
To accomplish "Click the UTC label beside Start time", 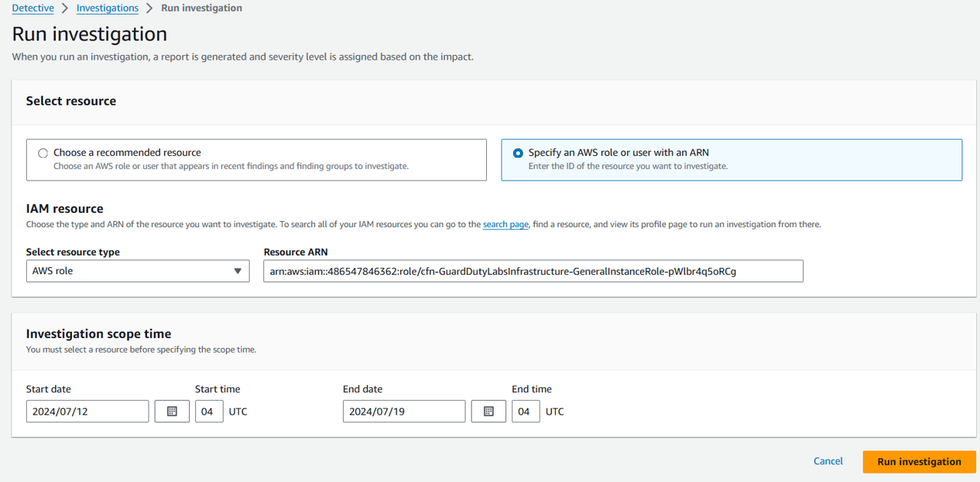I will pos(238,412).
